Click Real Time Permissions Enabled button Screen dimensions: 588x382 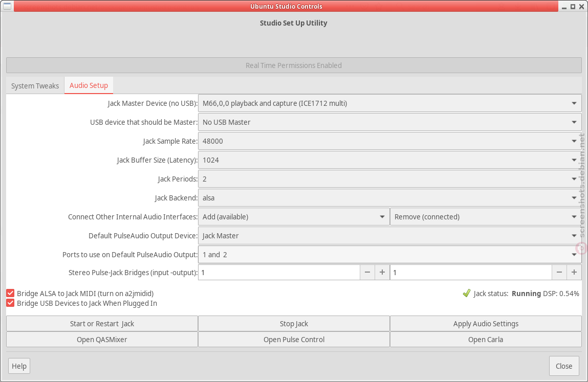click(x=294, y=65)
